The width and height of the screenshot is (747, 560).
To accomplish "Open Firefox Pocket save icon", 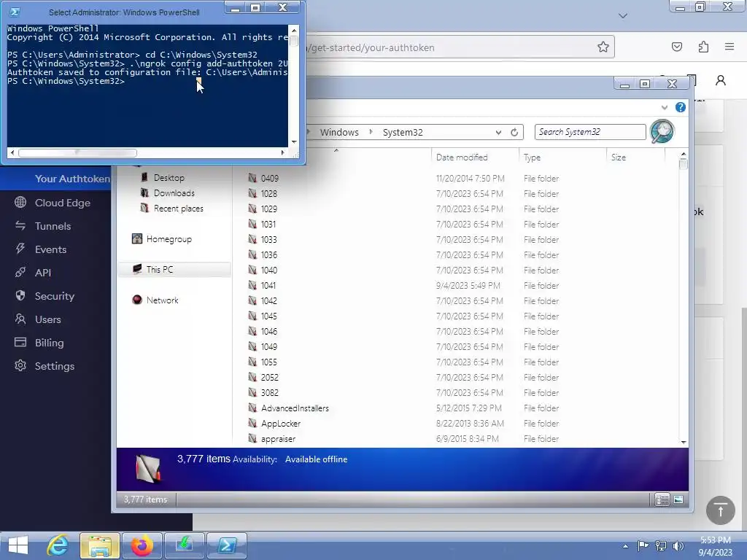I will pyautogui.click(x=676, y=47).
